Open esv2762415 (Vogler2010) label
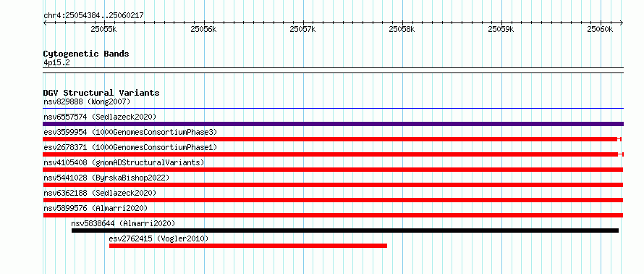Image resolution: width=644 pixels, height=274 pixels. 159,238
